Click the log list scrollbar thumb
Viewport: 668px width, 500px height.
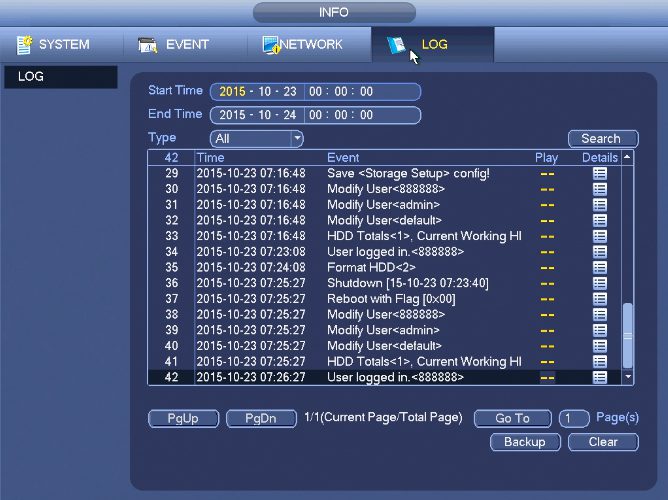pyautogui.click(x=628, y=336)
